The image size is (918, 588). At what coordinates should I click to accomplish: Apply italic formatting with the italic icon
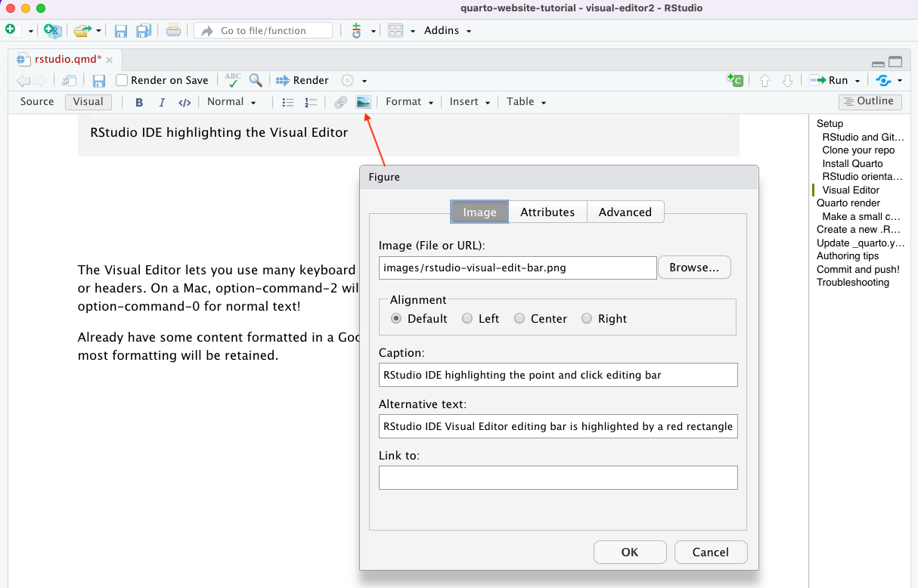pyautogui.click(x=161, y=101)
